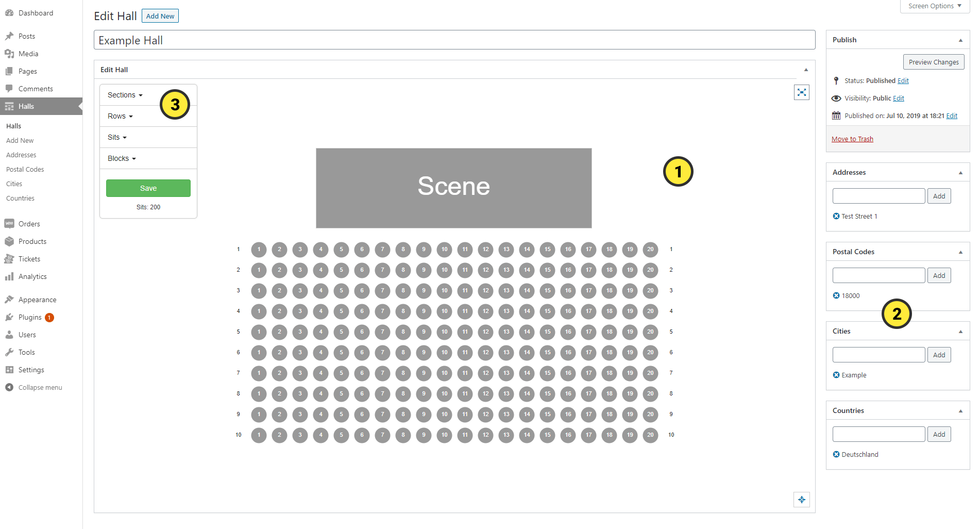Open Postal Codes submenu under Halls

pyautogui.click(x=25, y=169)
